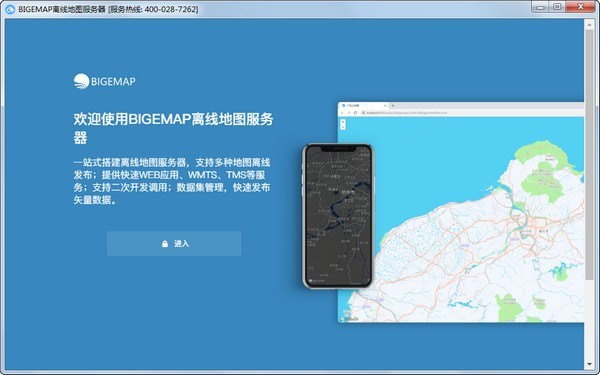Click the BIGEMAP app icon in the title bar

(10, 9)
